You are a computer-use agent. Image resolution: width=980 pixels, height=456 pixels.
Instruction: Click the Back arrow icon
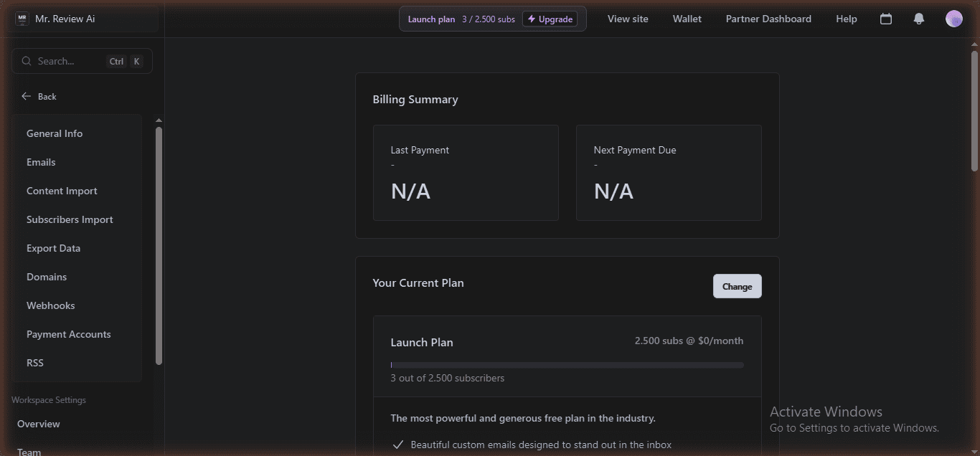(x=27, y=96)
